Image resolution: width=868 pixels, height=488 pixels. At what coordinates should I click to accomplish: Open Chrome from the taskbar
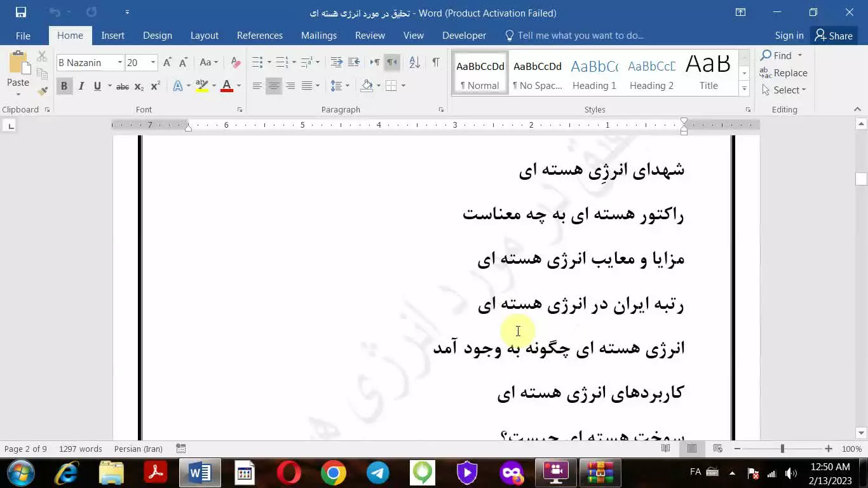pos(334,473)
